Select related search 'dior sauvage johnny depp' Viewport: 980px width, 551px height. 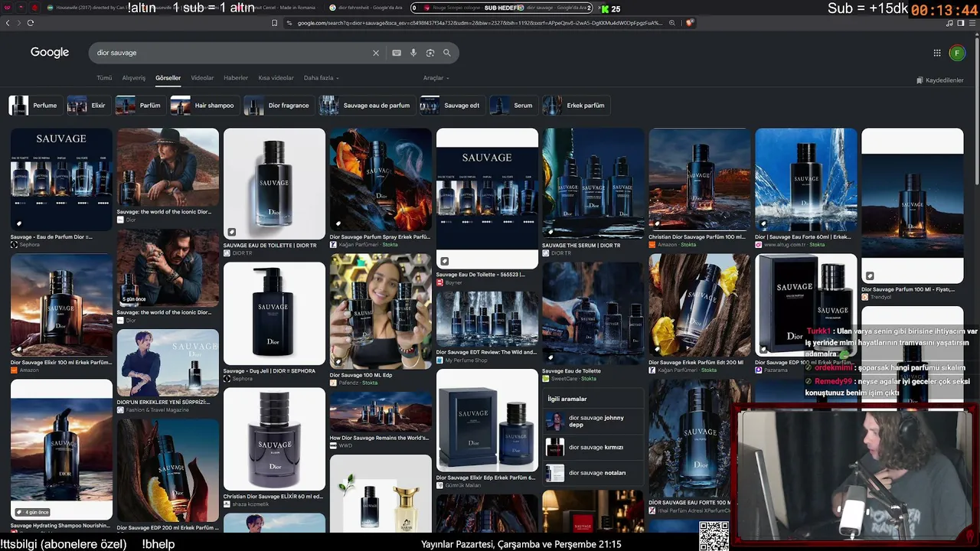pyautogui.click(x=593, y=422)
